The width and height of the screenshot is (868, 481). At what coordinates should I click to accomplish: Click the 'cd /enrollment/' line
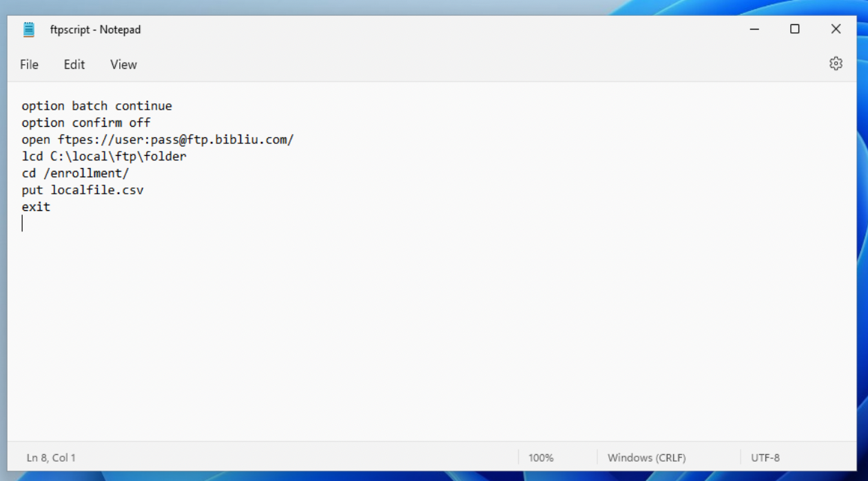(75, 173)
